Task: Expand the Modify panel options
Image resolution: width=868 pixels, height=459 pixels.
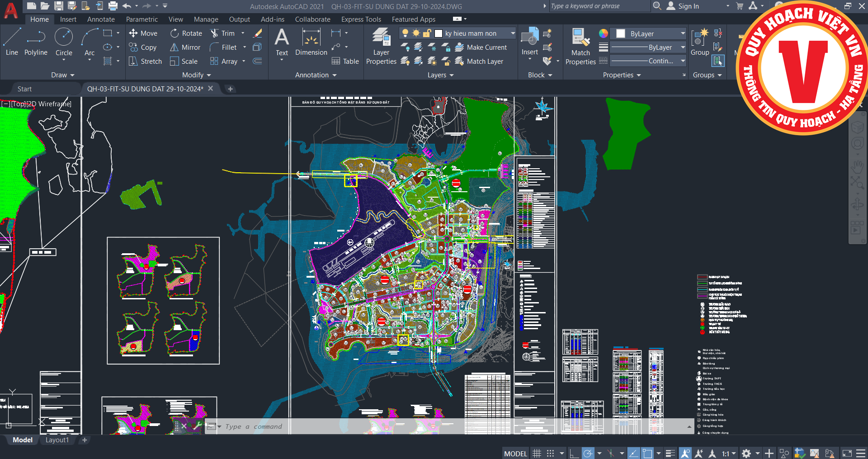Action: (197, 75)
